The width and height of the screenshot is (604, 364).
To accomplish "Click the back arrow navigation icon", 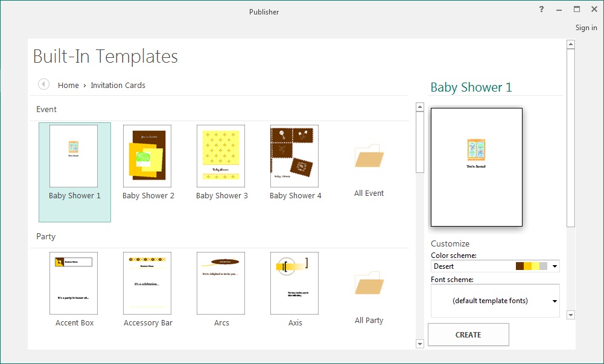I will coord(43,84).
